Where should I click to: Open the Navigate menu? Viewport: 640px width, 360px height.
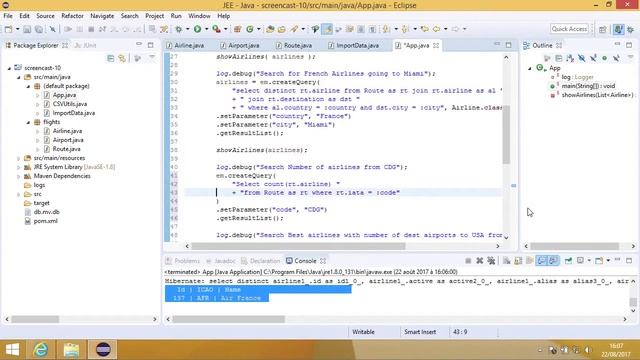tap(102, 16)
